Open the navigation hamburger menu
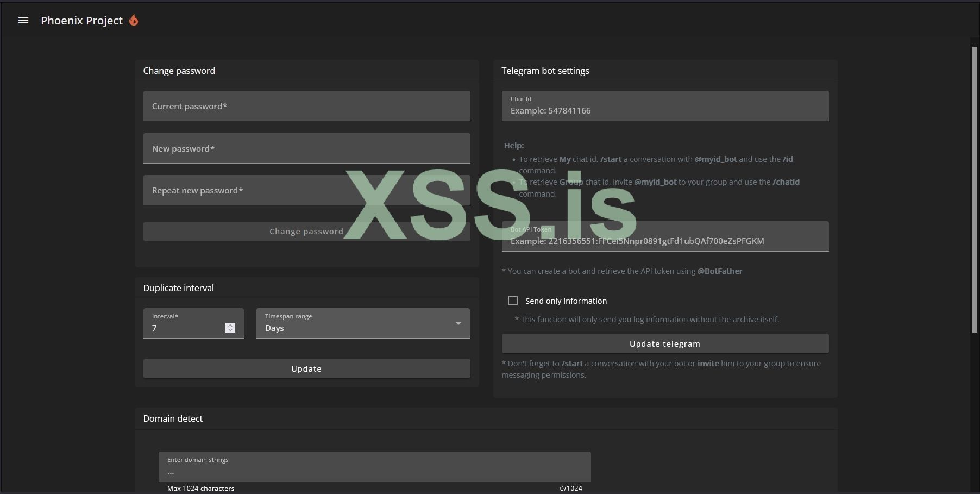 (23, 20)
